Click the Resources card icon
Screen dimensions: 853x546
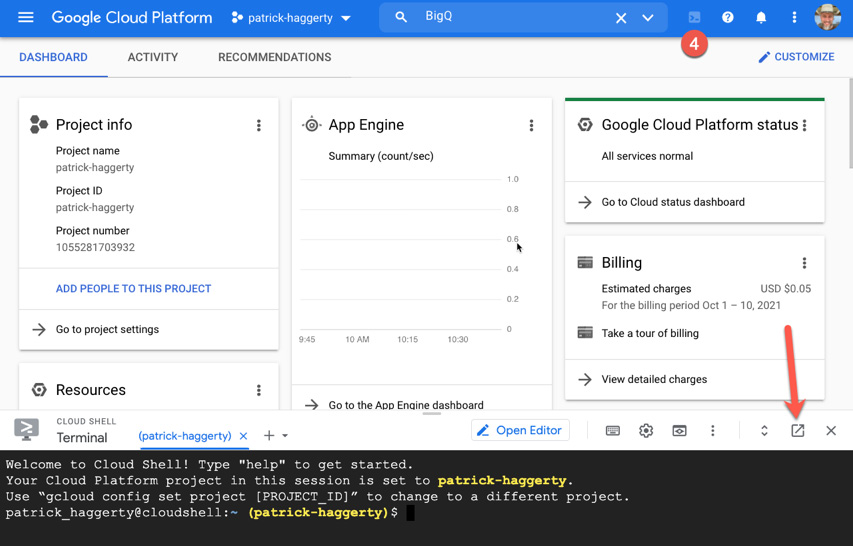click(x=39, y=390)
